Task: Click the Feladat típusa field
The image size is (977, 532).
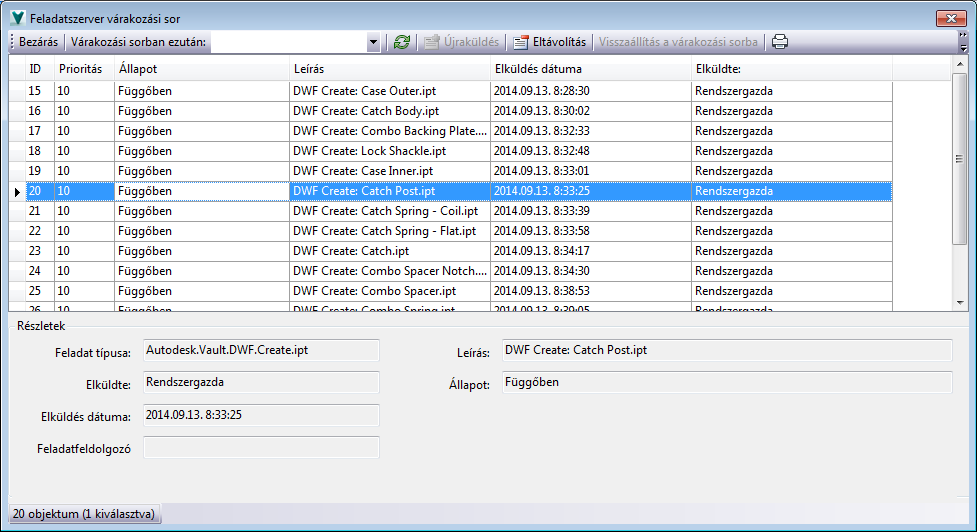Action: pos(261,350)
